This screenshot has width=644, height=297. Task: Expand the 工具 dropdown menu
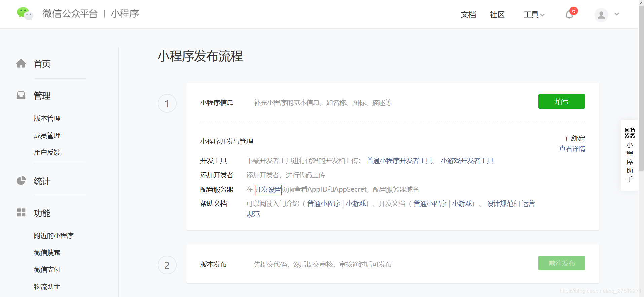pyautogui.click(x=534, y=15)
